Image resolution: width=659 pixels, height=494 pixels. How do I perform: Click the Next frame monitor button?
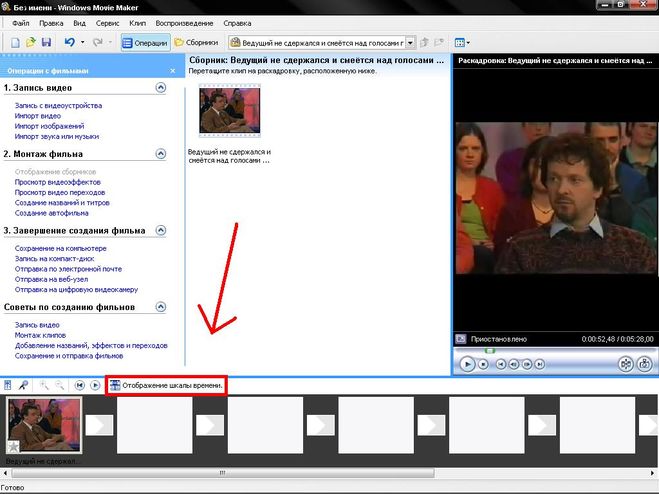point(527,364)
